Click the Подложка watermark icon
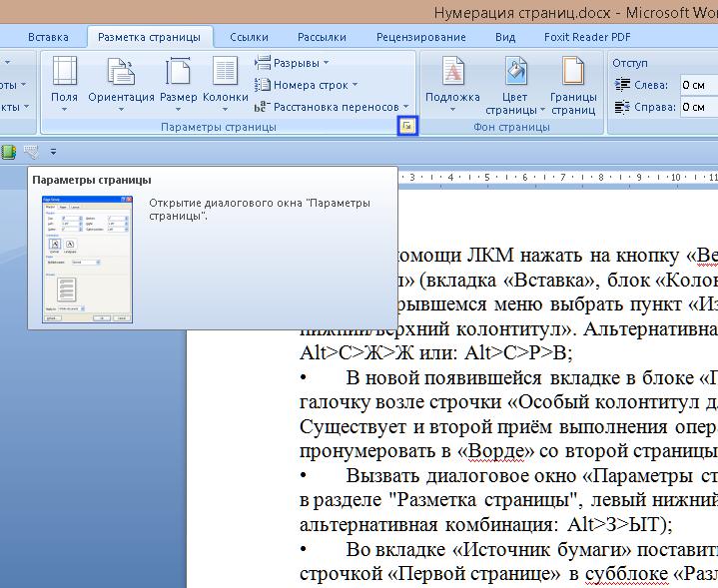 click(x=452, y=80)
